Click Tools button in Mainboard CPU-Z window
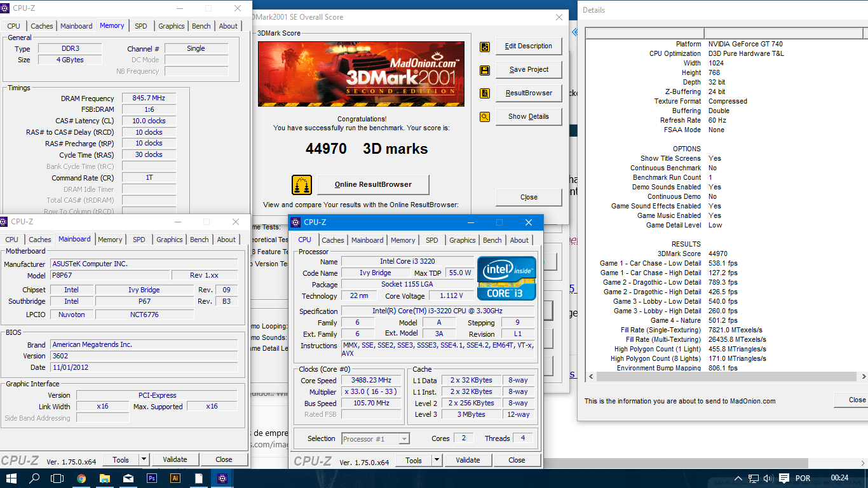868x488 pixels. (x=121, y=459)
